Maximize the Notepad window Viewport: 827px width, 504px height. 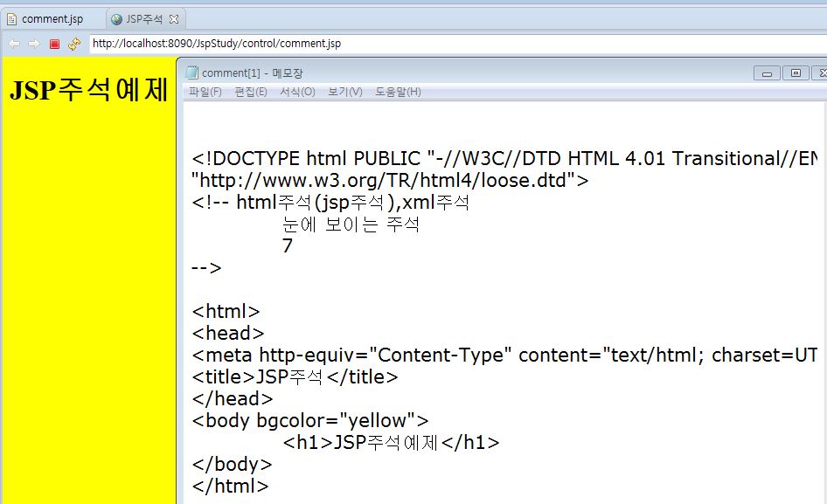pyautogui.click(x=796, y=73)
